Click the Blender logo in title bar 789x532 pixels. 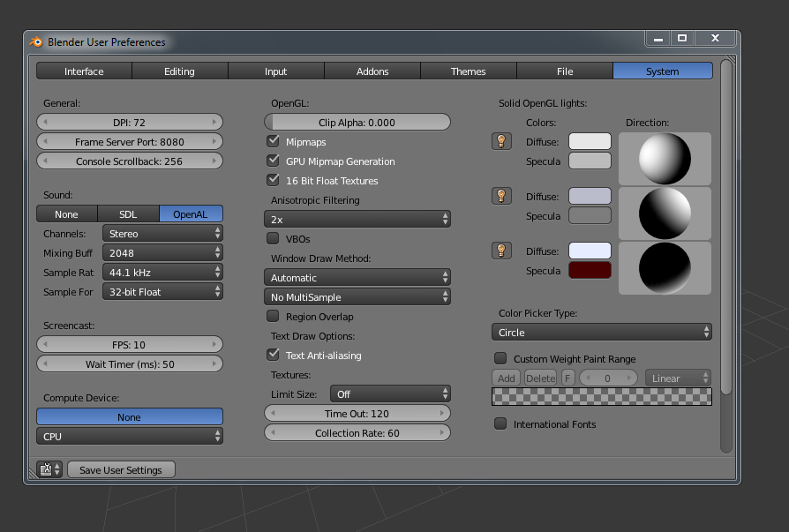[36, 41]
